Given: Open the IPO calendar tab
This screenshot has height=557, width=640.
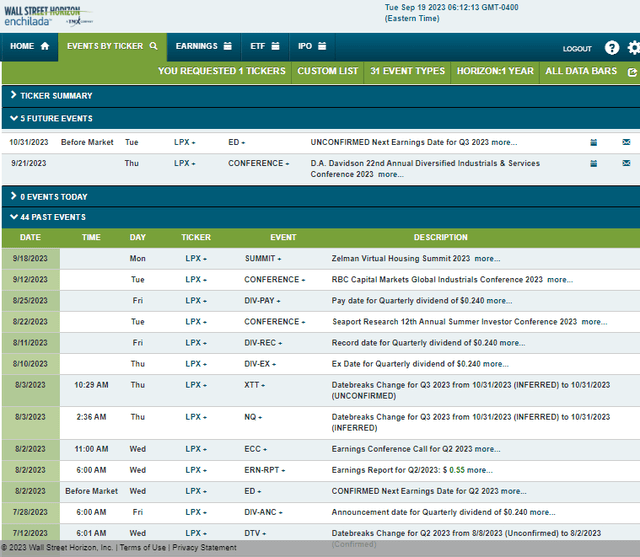Looking at the screenshot, I should 312,46.
